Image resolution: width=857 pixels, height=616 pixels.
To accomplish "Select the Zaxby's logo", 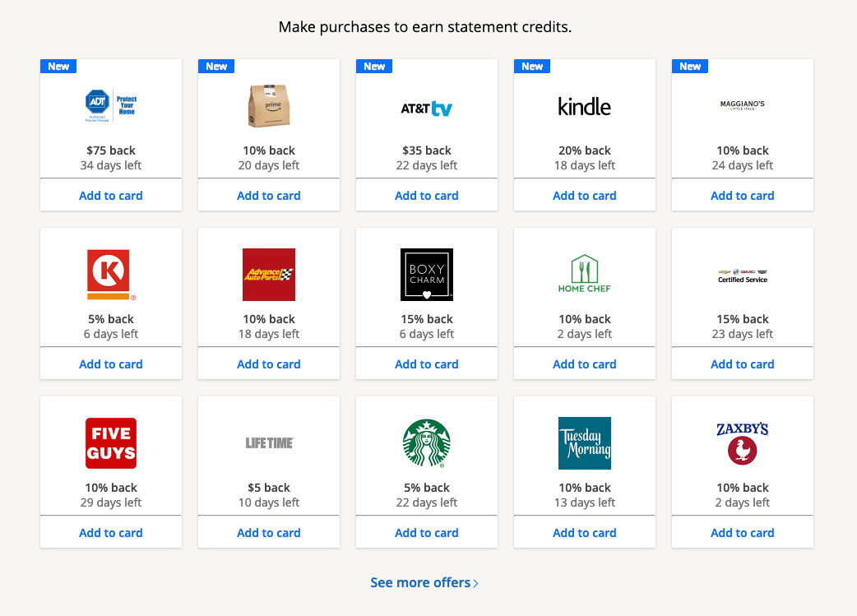I will point(743,443).
